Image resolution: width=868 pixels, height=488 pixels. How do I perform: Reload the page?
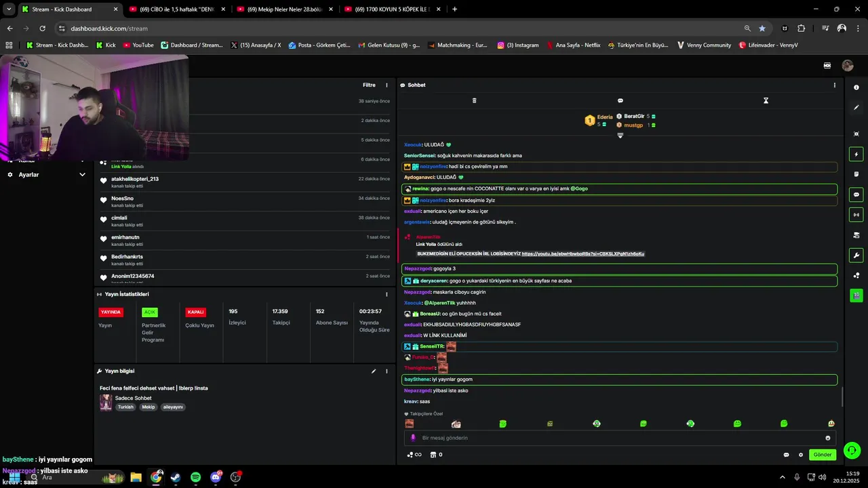42,28
